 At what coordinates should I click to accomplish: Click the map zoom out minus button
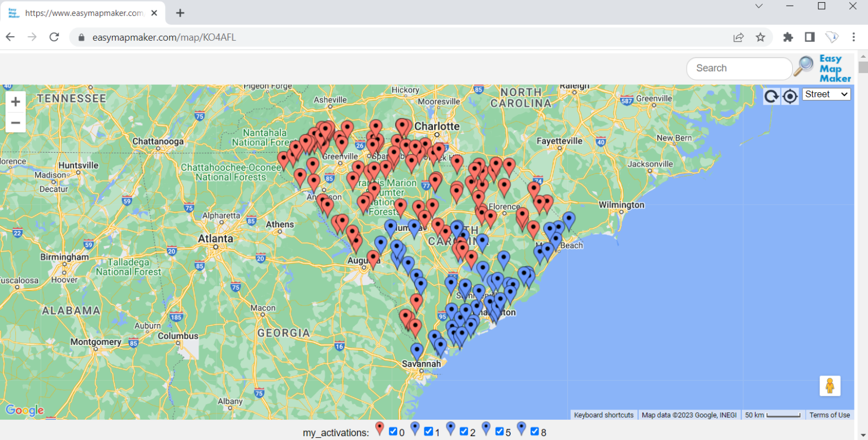pos(16,122)
